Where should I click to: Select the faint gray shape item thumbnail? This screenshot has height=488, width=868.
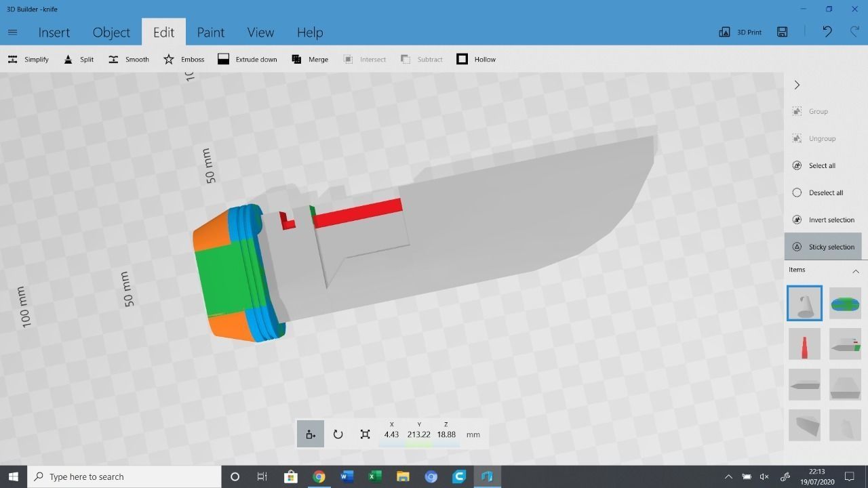click(x=845, y=426)
